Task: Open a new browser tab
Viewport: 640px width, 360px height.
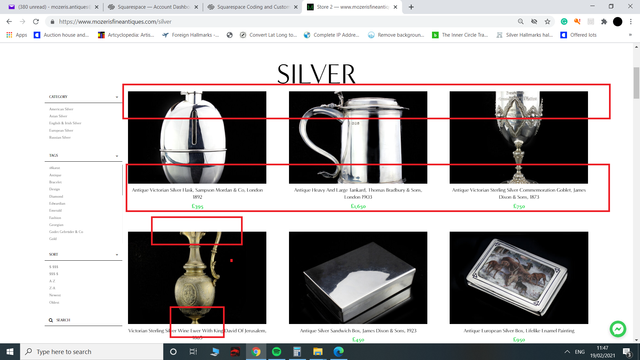Action: (x=411, y=7)
